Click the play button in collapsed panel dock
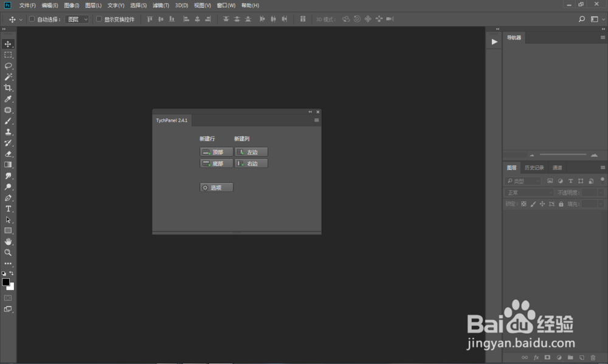This screenshot has width=608, height=364. [x=494, y=42]
